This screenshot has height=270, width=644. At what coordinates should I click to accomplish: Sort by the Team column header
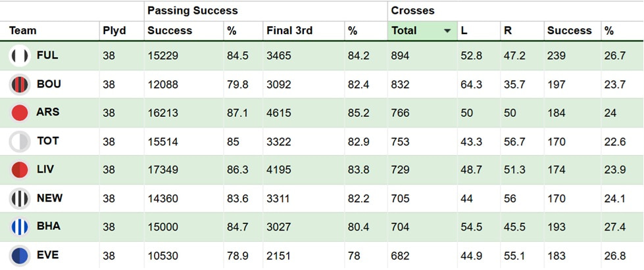(23, 31)
